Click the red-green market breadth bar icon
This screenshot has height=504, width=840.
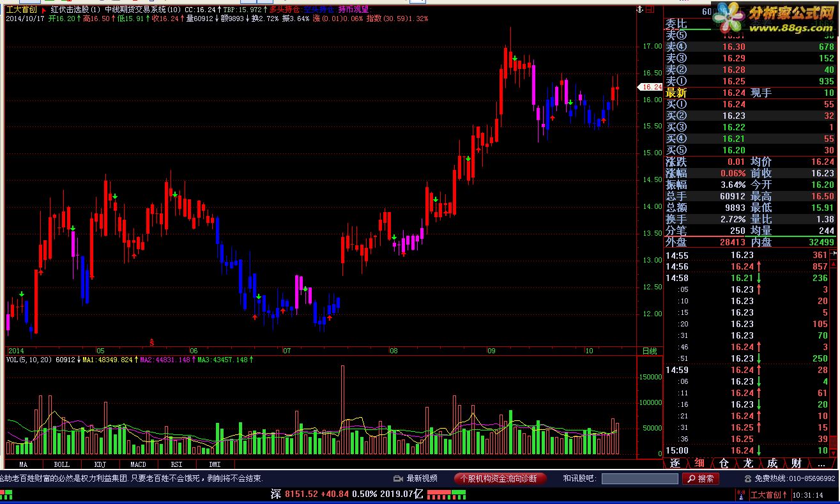(446, 494)
